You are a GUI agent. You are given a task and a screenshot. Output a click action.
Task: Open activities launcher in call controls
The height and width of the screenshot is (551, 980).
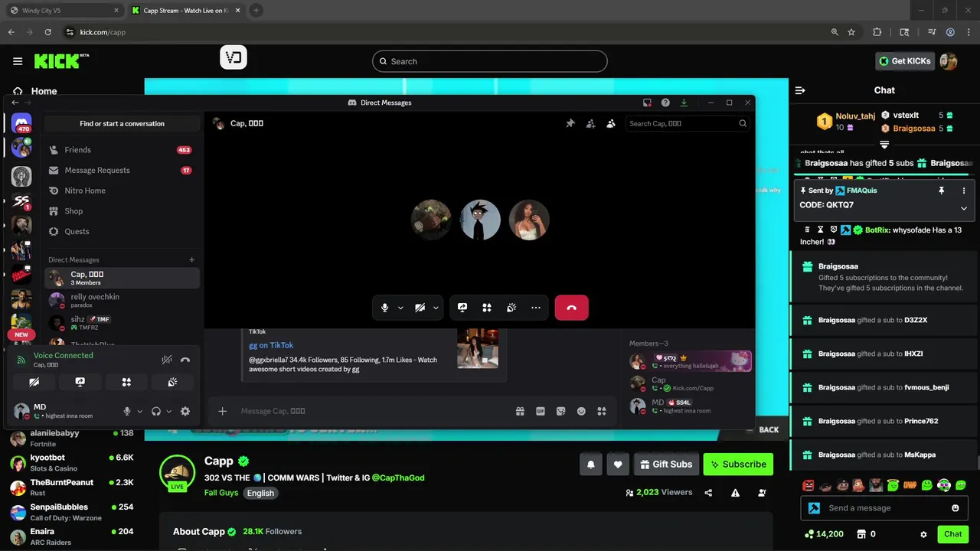(487, 308)
